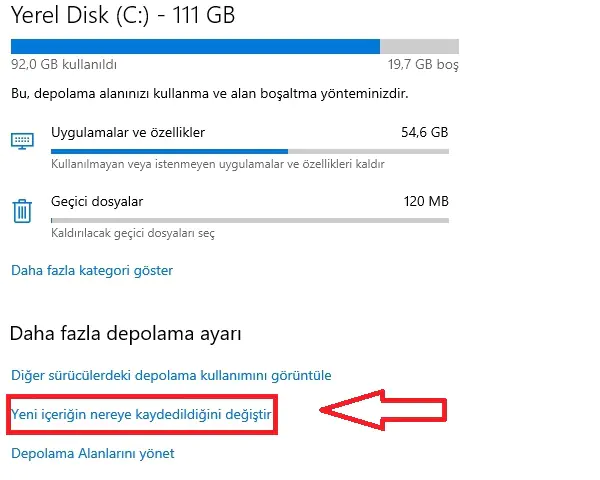
Task: Open the Geçici dosyalar category
Action: [97, 201]
